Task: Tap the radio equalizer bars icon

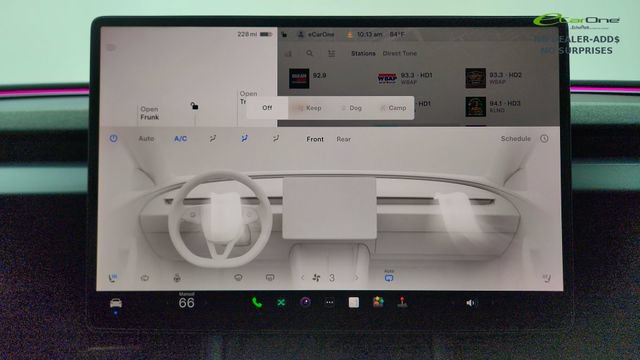Action: 288,53
